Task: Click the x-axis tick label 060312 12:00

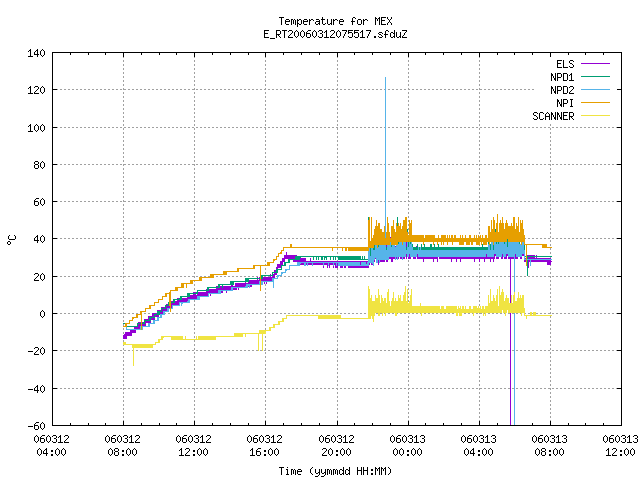Action: [193, 446]
